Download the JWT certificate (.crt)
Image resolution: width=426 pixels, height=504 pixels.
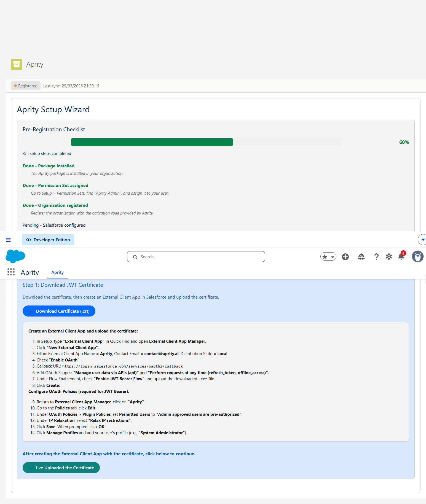(x=59, y=311)
